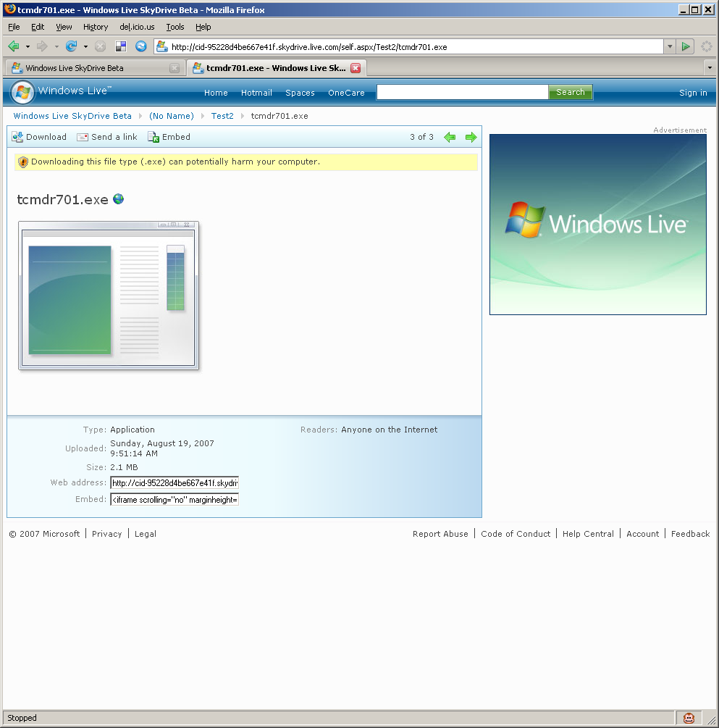Click the Sign in link
The width and height of the screenshot is (719, 728).
[x=693, y=93]
